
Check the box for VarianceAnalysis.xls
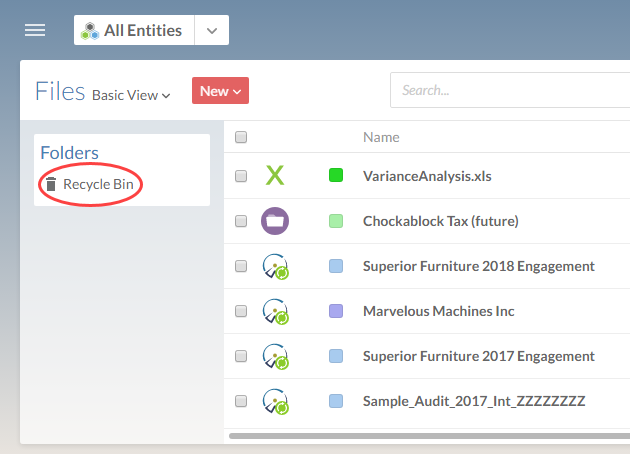coord(241,176)
